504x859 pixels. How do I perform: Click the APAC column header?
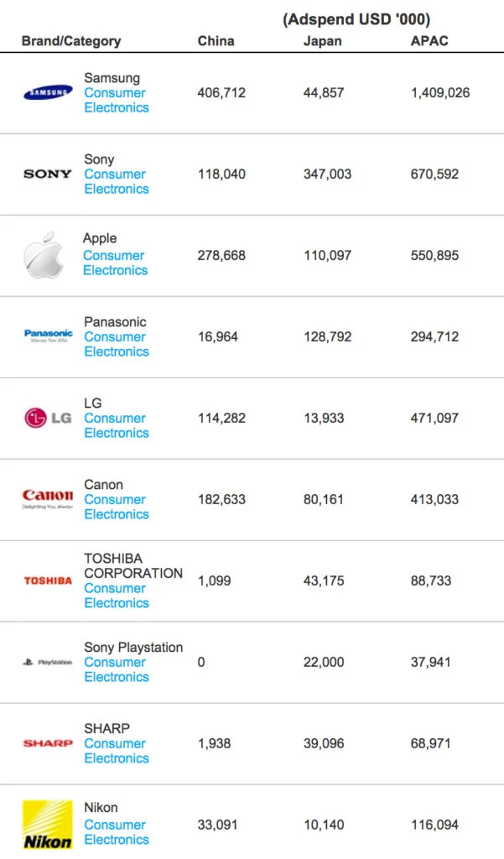tap(429, 41)
